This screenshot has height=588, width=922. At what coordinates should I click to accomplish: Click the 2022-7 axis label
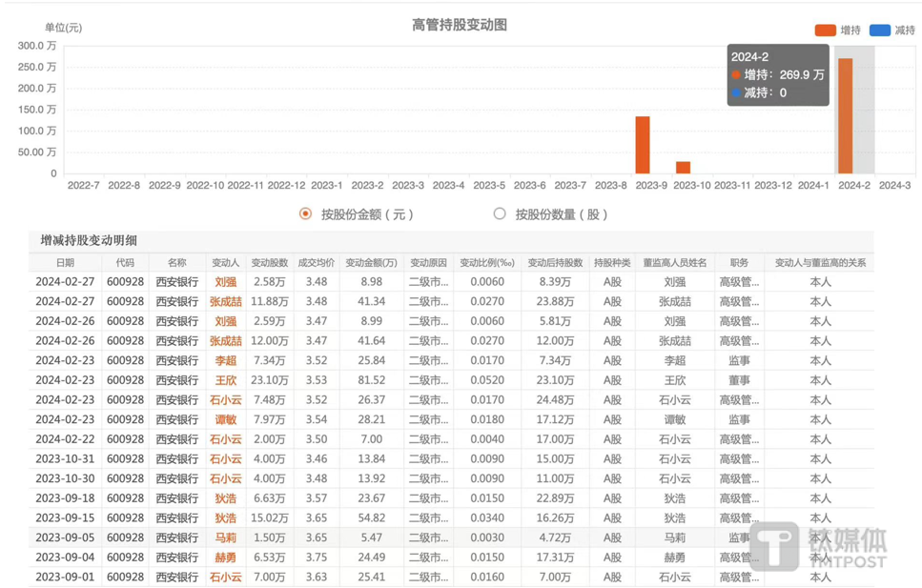pyautogui.click(x=84, y=185)
